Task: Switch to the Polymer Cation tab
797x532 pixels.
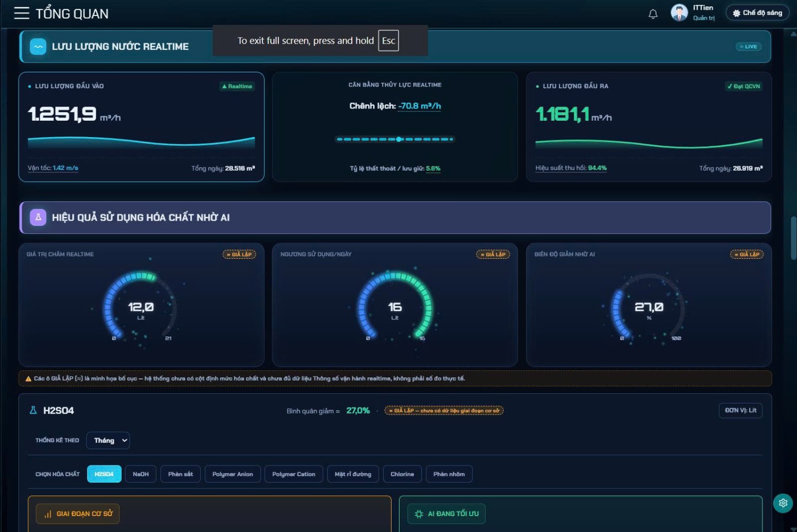Action: pos(294,474)
